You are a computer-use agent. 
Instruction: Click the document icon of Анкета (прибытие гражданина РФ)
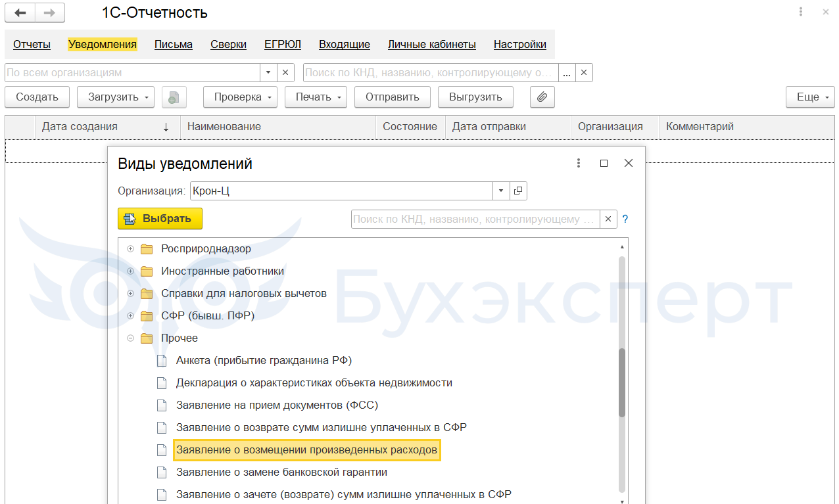pos(162,361)
